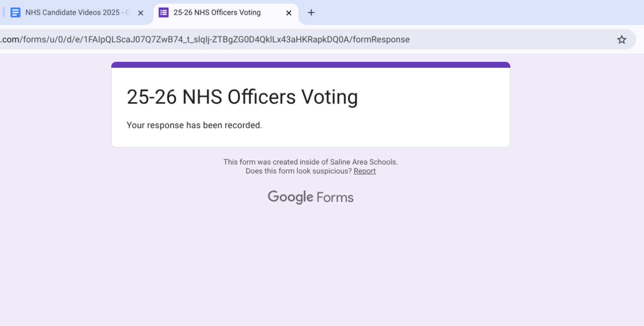Screen dimensions: 644x326
Task: Click the purple Forms icon on the active tab
Action: point(164,13)
